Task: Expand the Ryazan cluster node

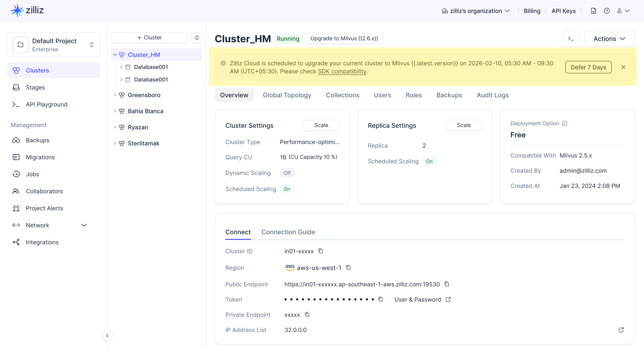Action: point(115,127)
